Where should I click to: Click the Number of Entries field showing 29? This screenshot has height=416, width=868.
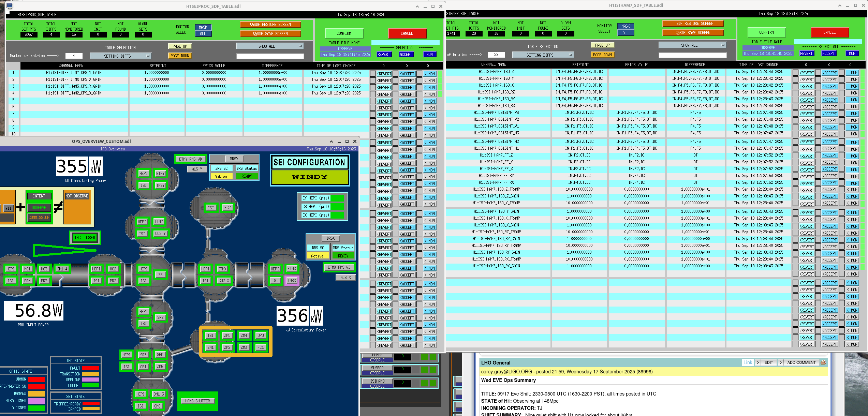coord(496,55)
